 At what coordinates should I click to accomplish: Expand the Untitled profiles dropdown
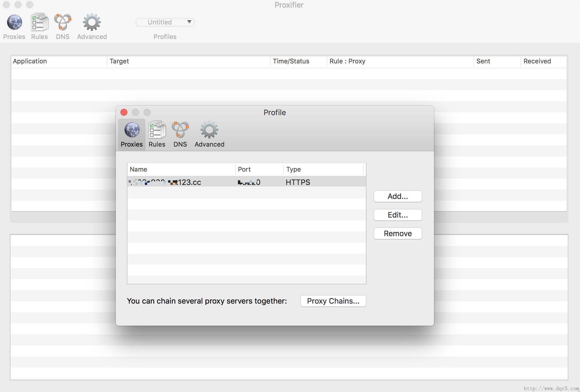[x=165, y=22]
